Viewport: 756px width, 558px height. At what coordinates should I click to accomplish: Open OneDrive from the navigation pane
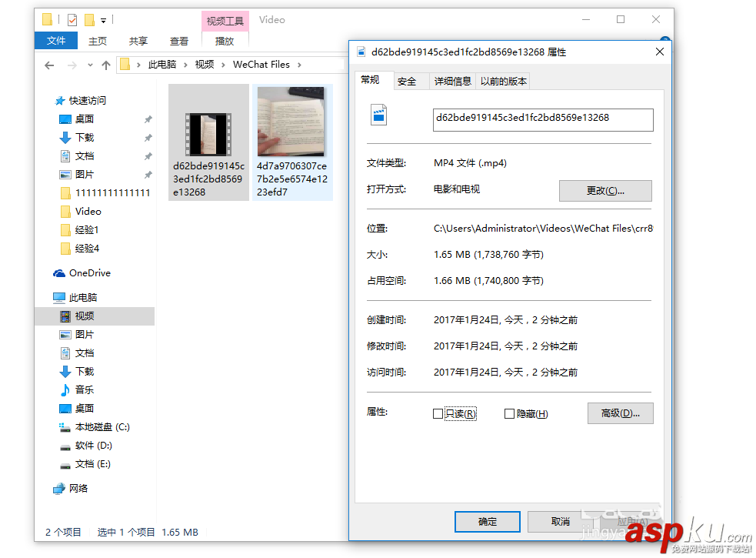coord(87,272)
